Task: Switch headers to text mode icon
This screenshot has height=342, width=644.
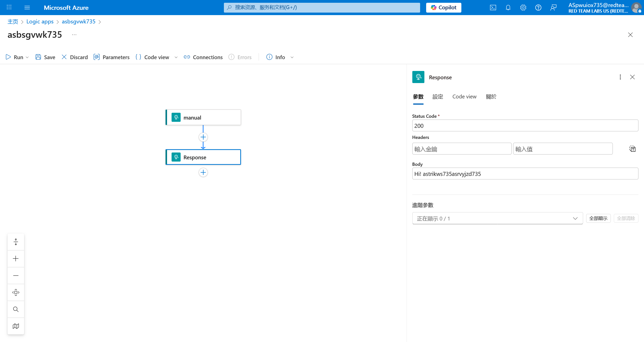Action: click(x=632, y=149)
